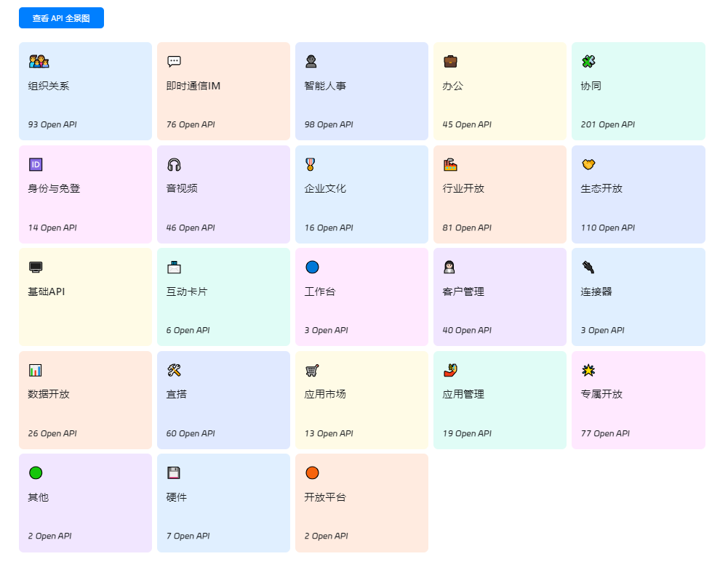Click the 60 Open API count
Image resolution: width=728 pixels, height=567 pixels.
191,433
